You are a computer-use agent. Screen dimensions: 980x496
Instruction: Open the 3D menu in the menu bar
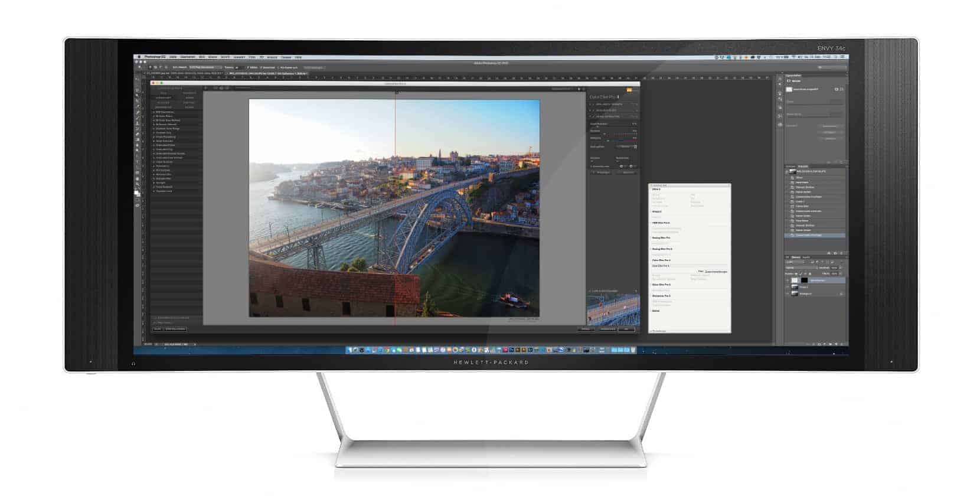[x=262, y=57]
